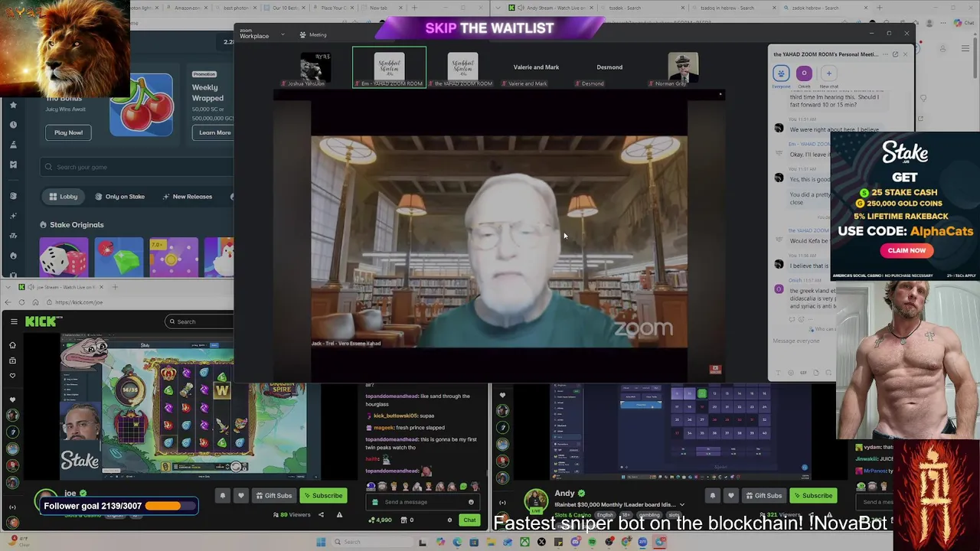This screenshot has width=980, height=551.
Task: Select the New Releases tab on Stake
Action: coord(187,197)
